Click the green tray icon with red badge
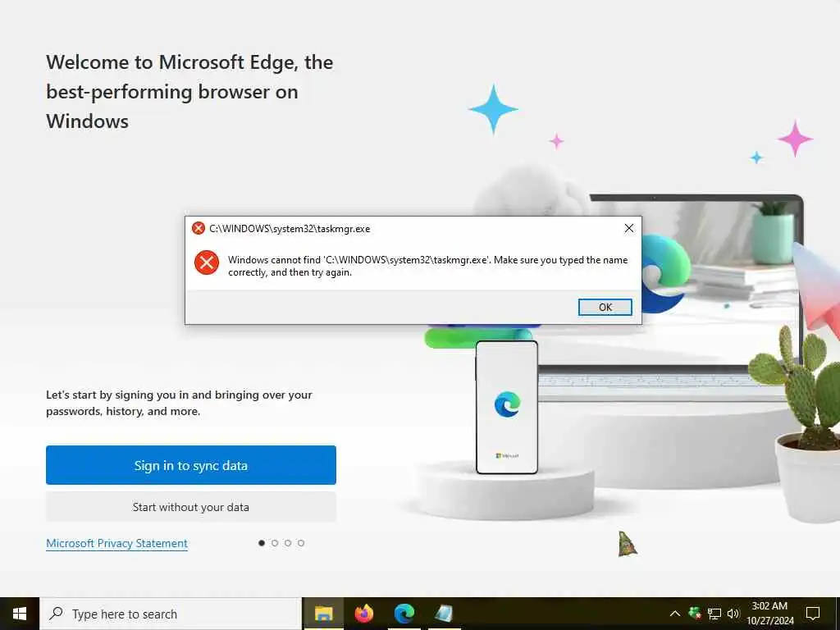Screen dimensions: 840x630 coord(695,613)
